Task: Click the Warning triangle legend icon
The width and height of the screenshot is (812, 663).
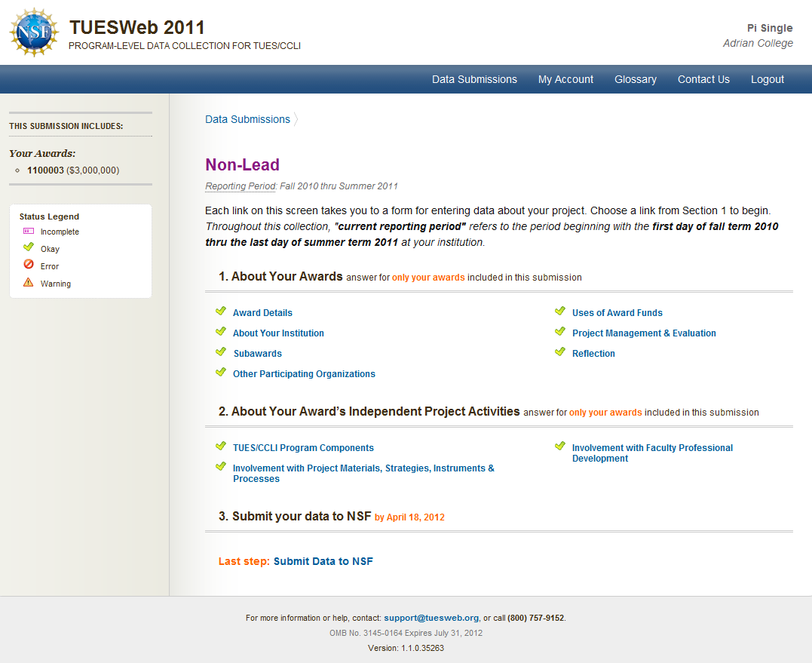Action: pyautogui.click(x=29, y=282)
